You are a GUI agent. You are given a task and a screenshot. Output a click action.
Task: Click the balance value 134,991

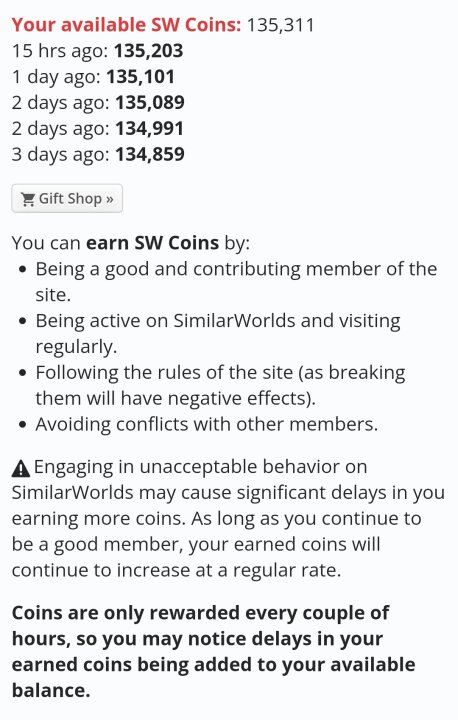click(149, 128)
